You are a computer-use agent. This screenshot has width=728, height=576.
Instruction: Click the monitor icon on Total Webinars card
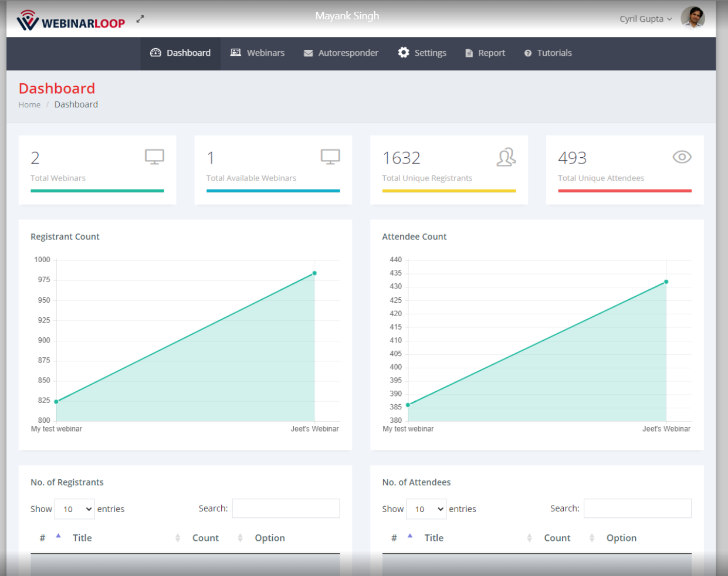click(155, 156)
